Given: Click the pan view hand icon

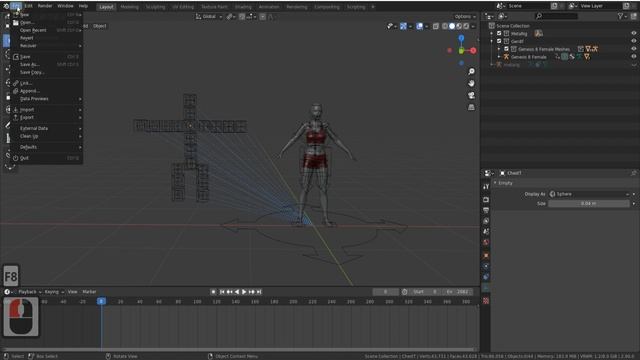Looking at the screenshot, I should tap(471, 83).
